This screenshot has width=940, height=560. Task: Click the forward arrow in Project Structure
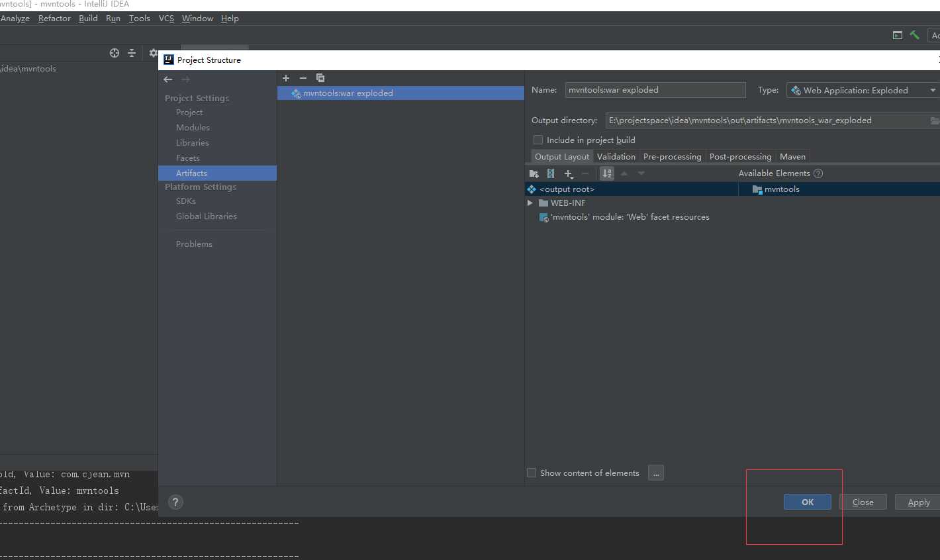[186, 79]
